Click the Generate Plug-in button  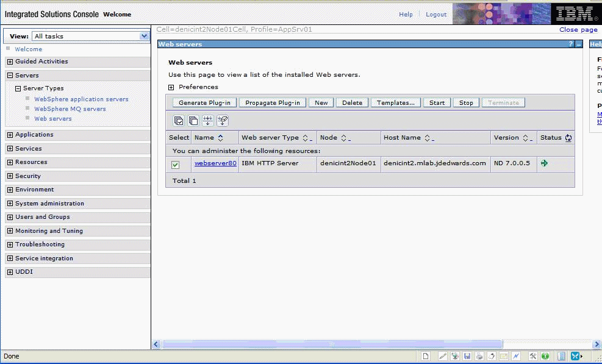tap(204, 103)
